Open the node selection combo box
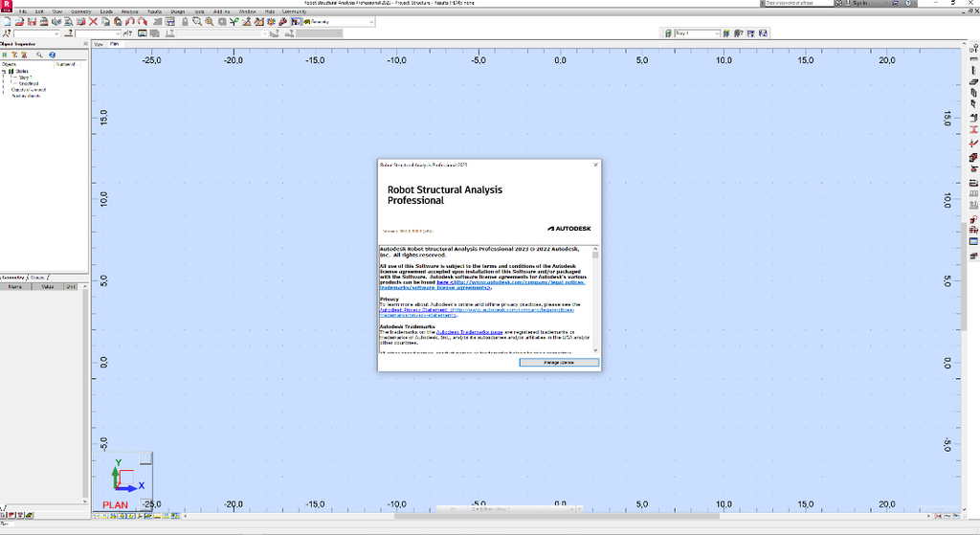This screenshot has width=980, height=535. (x=36, y=33)
